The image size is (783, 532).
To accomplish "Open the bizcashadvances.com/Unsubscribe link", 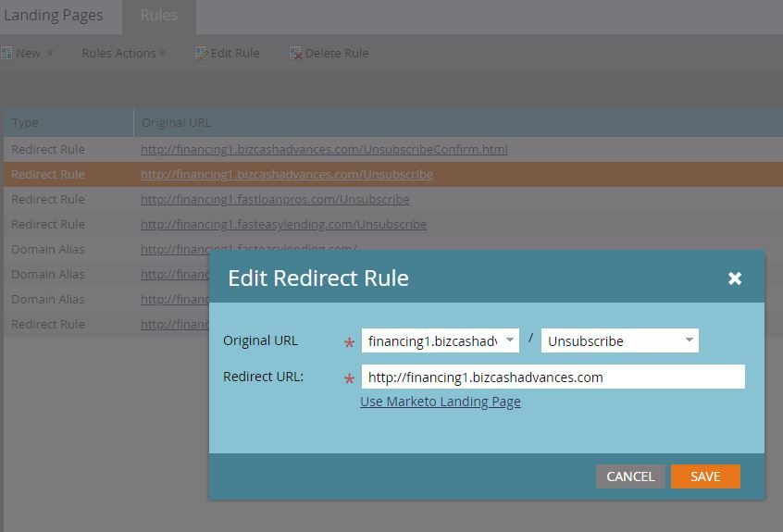I will pos(287,174).
